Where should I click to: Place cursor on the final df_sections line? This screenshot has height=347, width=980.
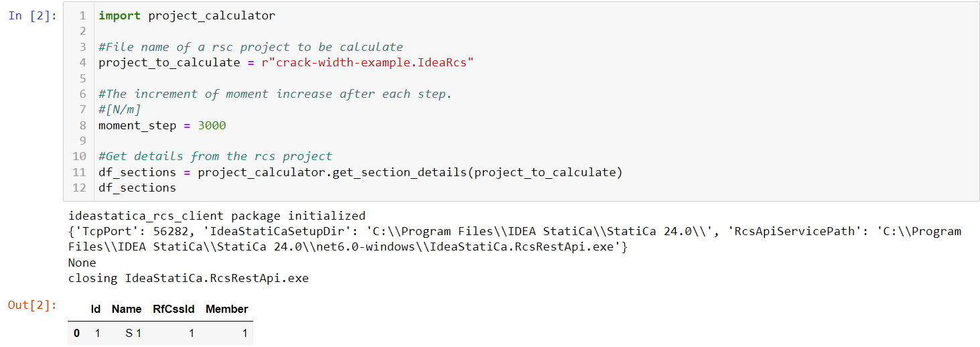[x=137, y=188]
